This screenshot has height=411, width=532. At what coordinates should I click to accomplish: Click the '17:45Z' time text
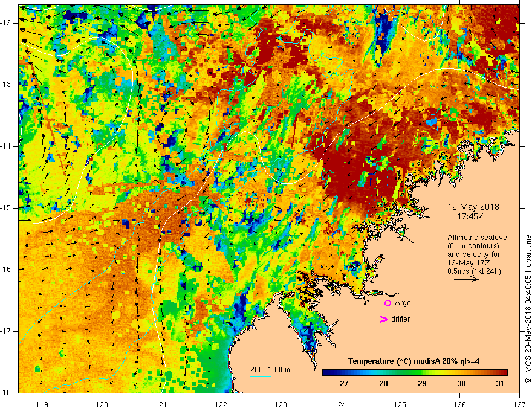tap(470, 216)
